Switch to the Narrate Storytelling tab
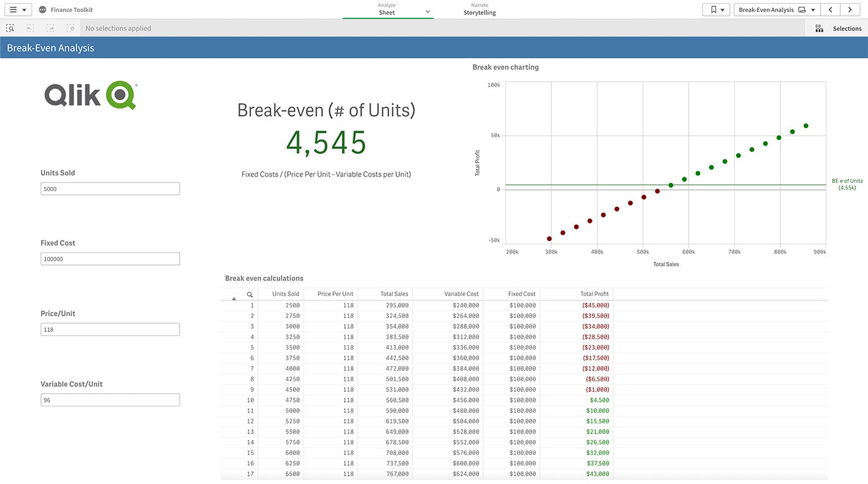 [x=479, y=9]
